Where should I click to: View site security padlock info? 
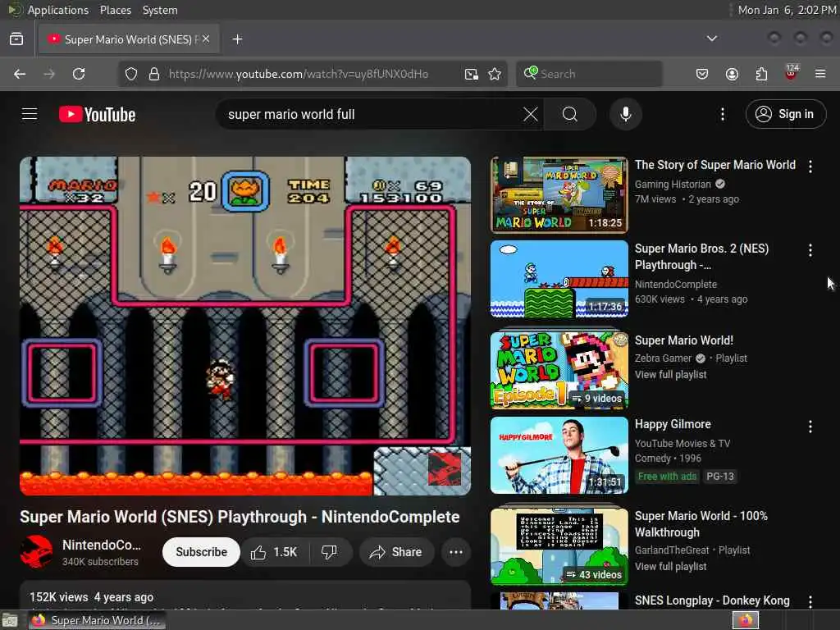click(x=154, y=74)
